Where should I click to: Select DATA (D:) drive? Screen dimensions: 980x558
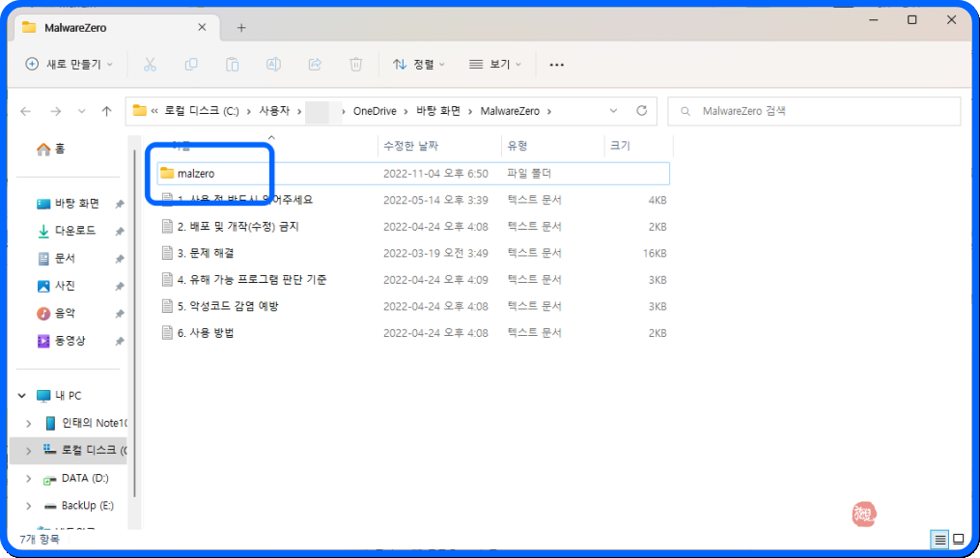point(75,478)
